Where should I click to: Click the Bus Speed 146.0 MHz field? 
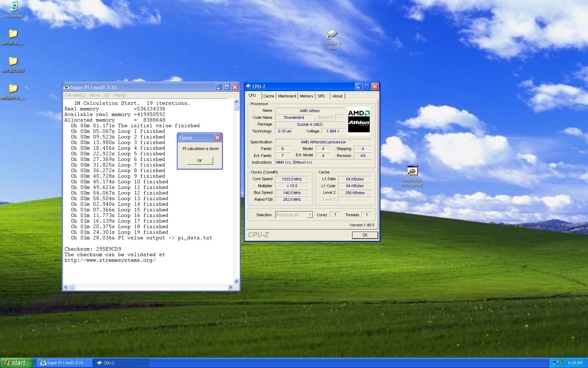(x=292, y=193)
